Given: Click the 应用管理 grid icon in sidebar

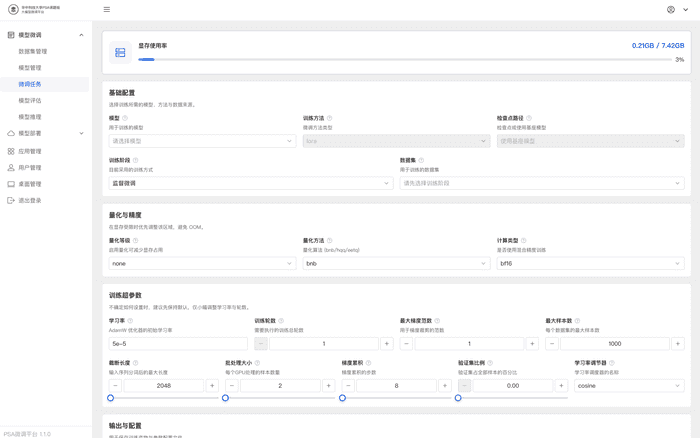Looking at the screenshot, I should 11,152.
